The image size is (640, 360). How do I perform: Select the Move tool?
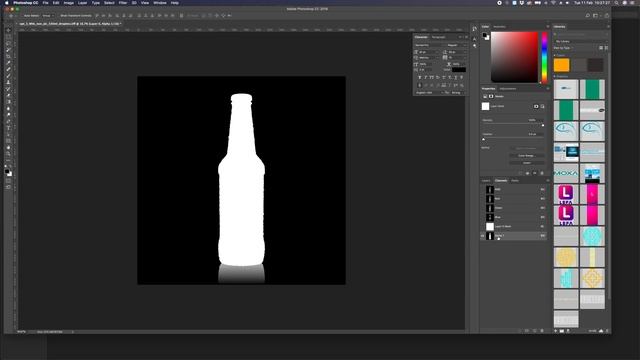8,30
